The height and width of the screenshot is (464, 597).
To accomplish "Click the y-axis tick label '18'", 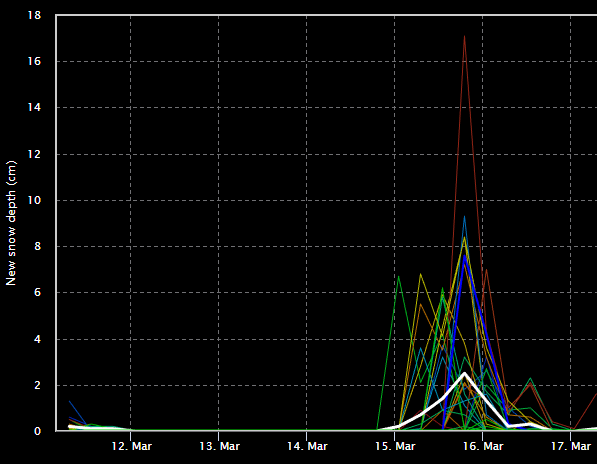I will (x=34, y=15).
